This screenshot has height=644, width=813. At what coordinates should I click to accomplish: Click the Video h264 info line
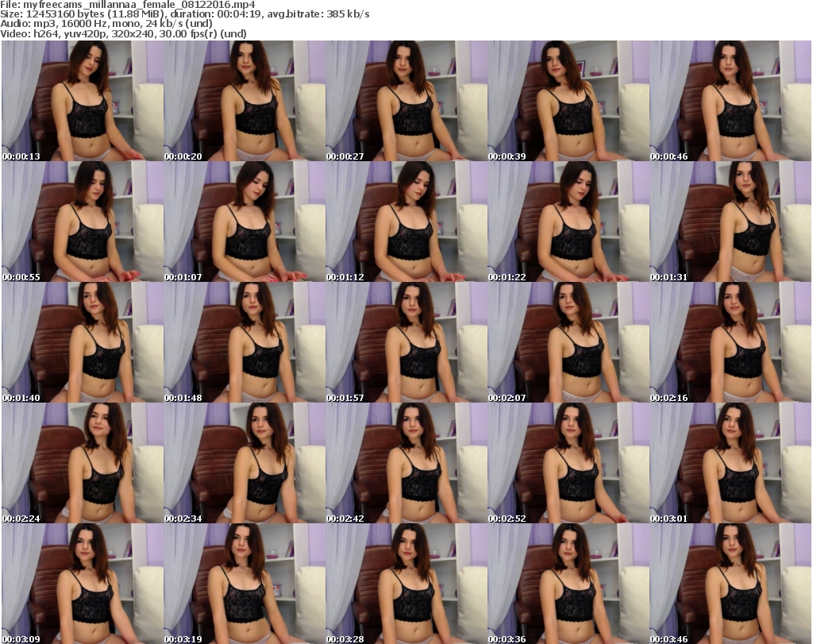tap(123, 33)
